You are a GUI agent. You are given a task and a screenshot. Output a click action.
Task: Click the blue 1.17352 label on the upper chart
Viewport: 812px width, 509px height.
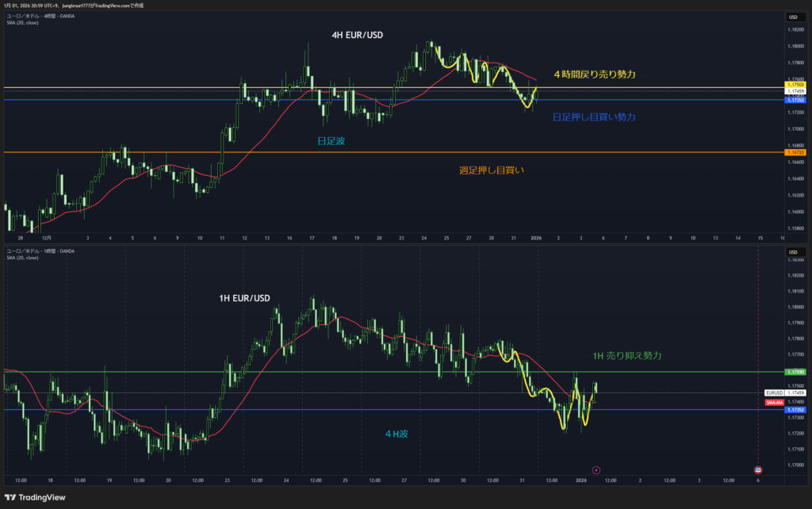[795, 100]
